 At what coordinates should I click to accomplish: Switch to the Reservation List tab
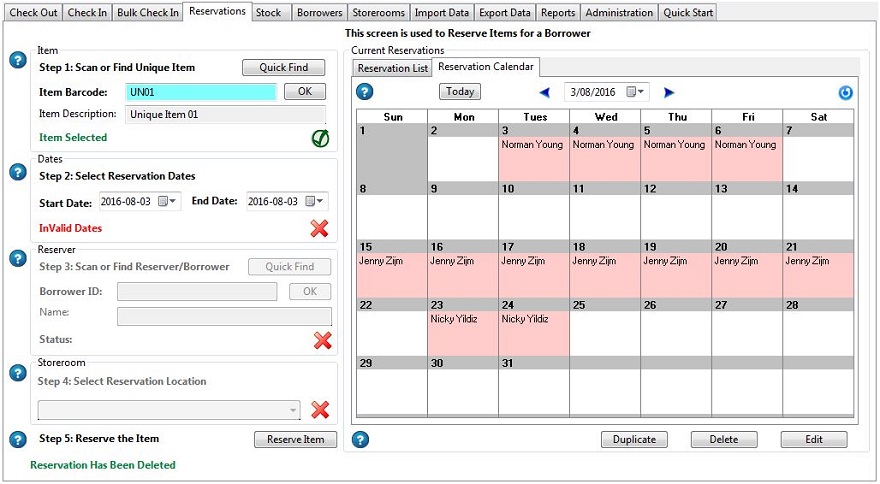coord(393,68)
